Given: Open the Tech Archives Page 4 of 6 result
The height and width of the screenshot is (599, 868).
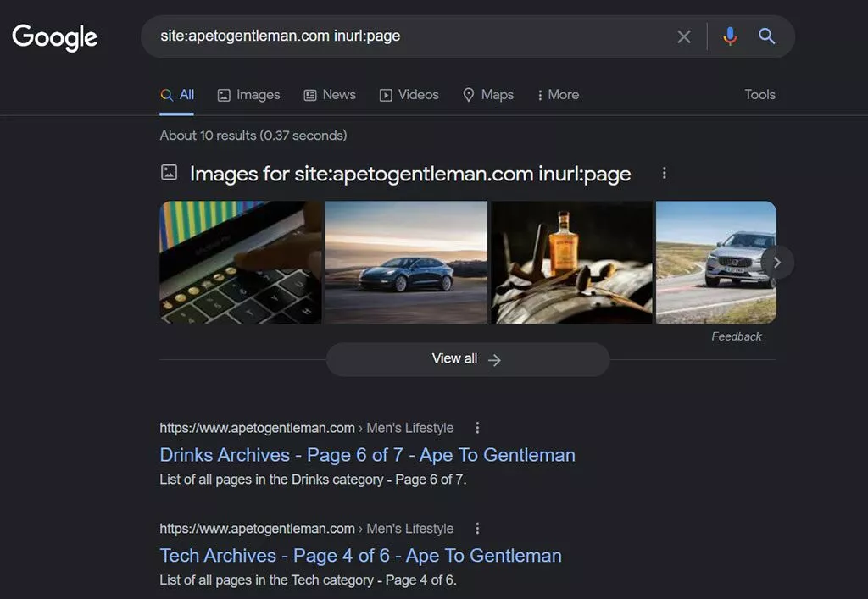Looking at the screenshot, I should click(361, 556).
